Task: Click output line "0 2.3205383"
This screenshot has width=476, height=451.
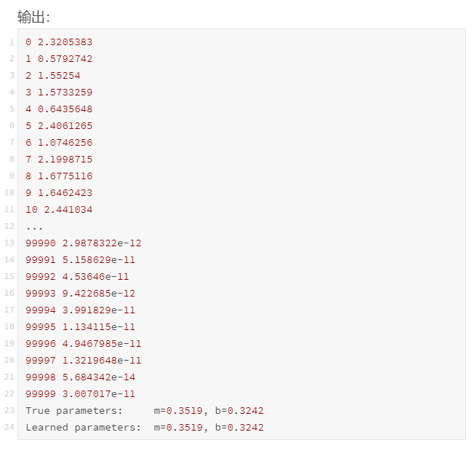Action: coord(59,42)
